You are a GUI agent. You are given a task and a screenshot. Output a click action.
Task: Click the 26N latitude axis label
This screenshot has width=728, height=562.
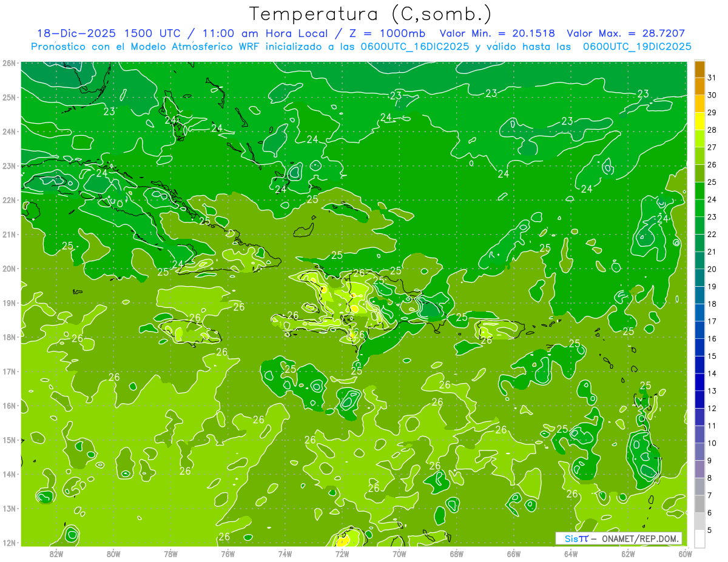point(8,63)
